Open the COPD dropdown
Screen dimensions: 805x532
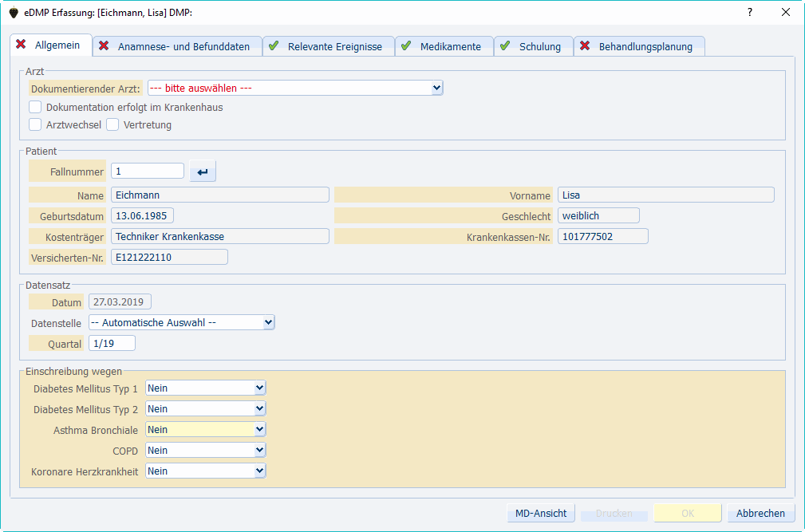point(205,451)
